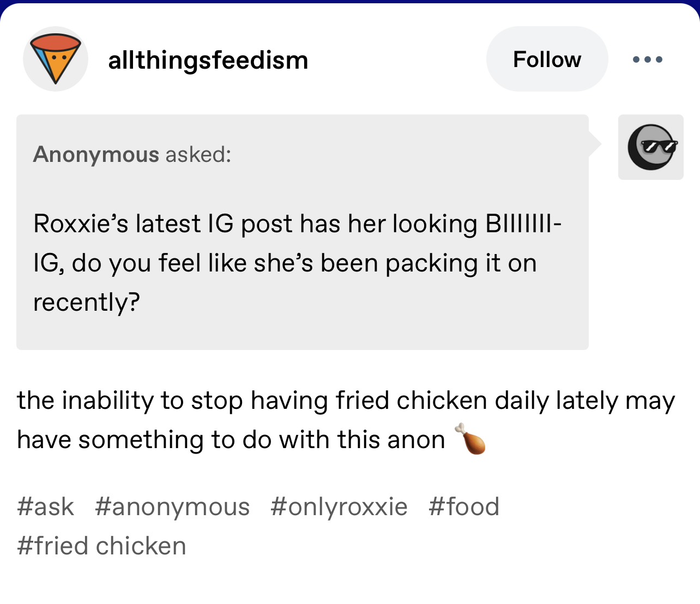The width and height of the screenshot is (700, 604).
Task: Open the allthingsfeedism blog avatar
Action: pyautogui.click(x=56, y=59)
